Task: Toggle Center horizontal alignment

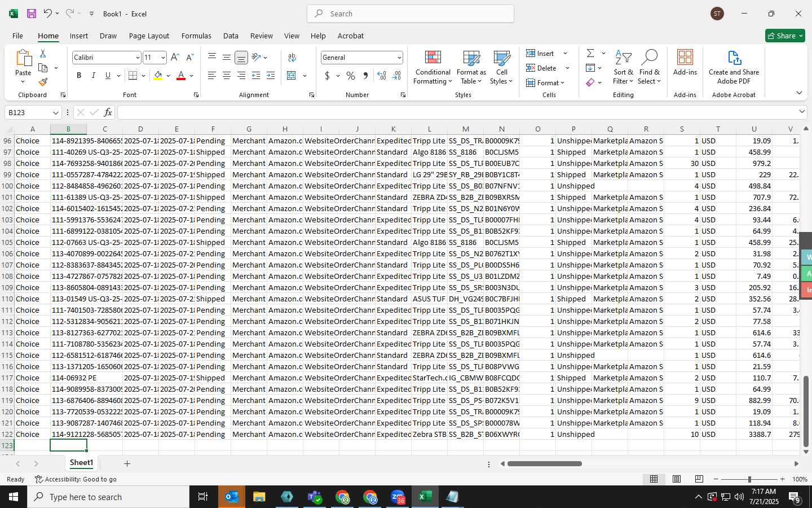Action: coord(227,76)
